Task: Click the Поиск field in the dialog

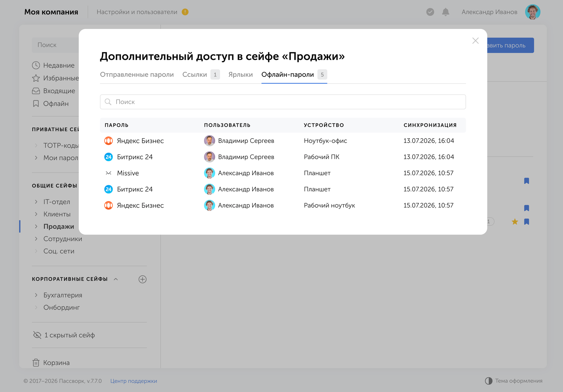Action: (x=283, y=102)
